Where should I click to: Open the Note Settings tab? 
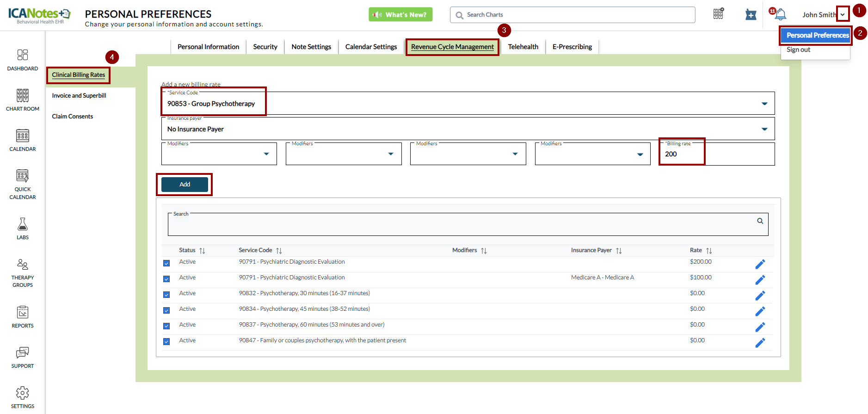311,47
